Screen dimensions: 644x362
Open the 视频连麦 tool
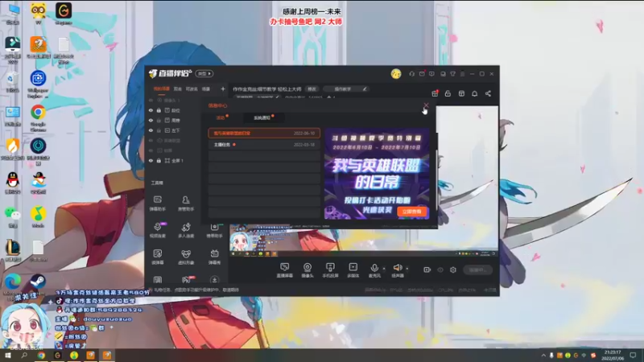(x=158, y=230)
